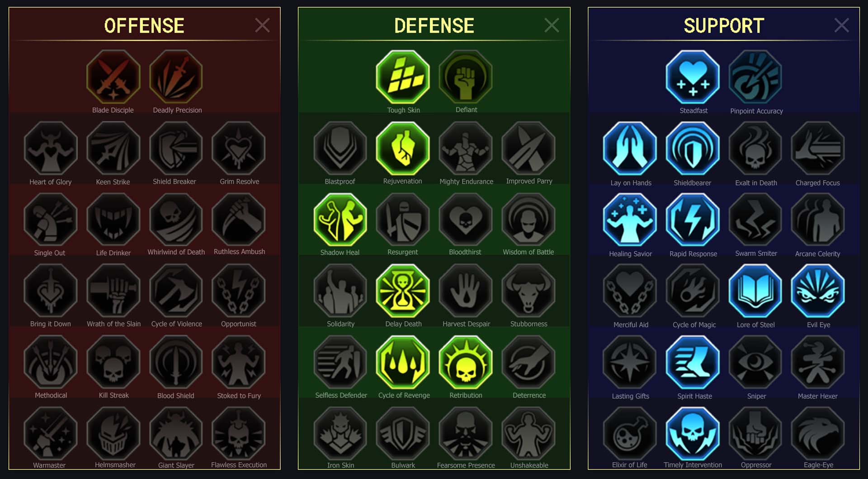This screenshot has height=479, width=868.
Task: Choose the Delay Death hourglass icon
Action: pyautogui.click(x=403, y=291)
